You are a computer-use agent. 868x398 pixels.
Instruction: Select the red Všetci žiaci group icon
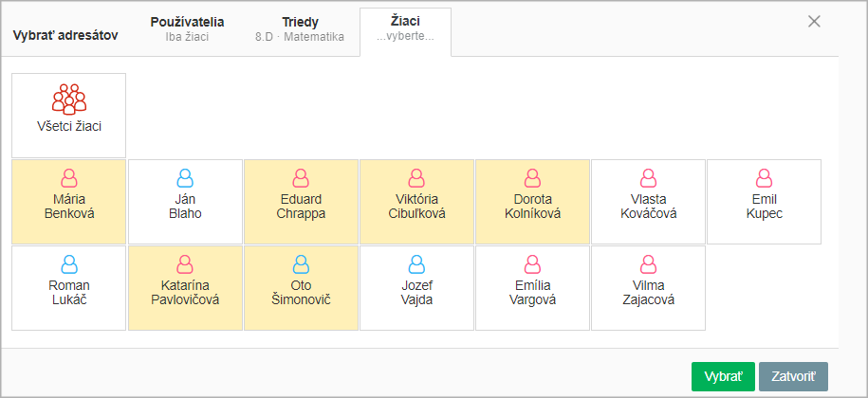pyautogui.click(x=69, y=99)
